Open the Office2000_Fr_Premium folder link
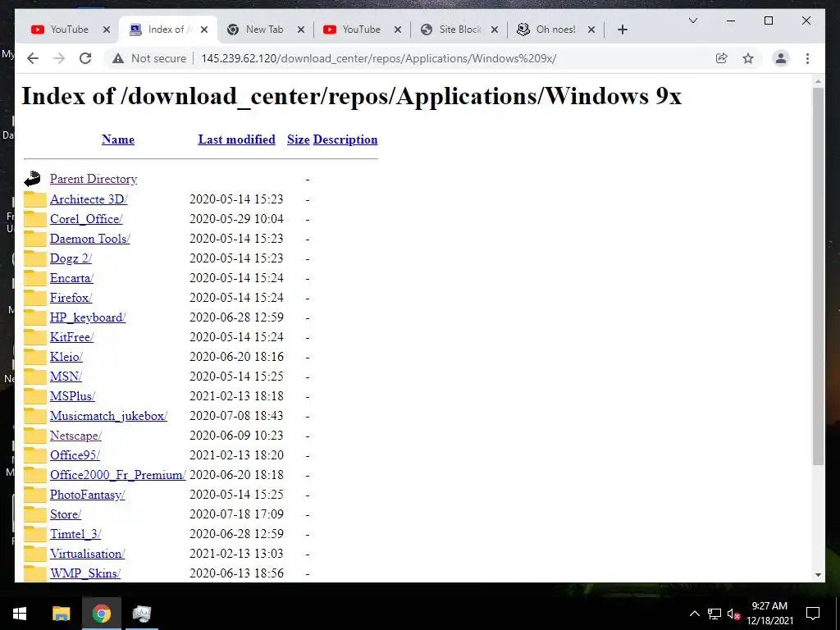840x630 pixels. point(118,475)
